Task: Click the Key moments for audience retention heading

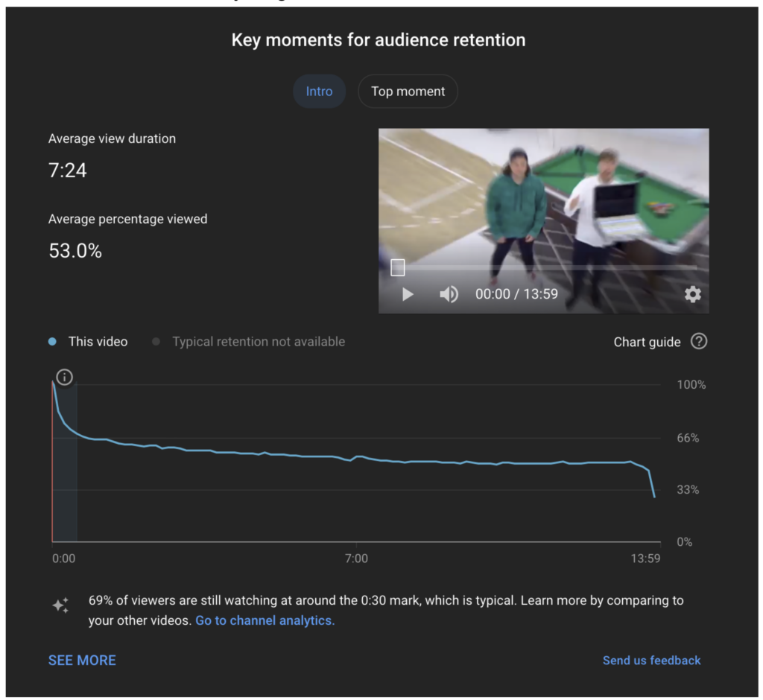Action: tap(379, 40)
